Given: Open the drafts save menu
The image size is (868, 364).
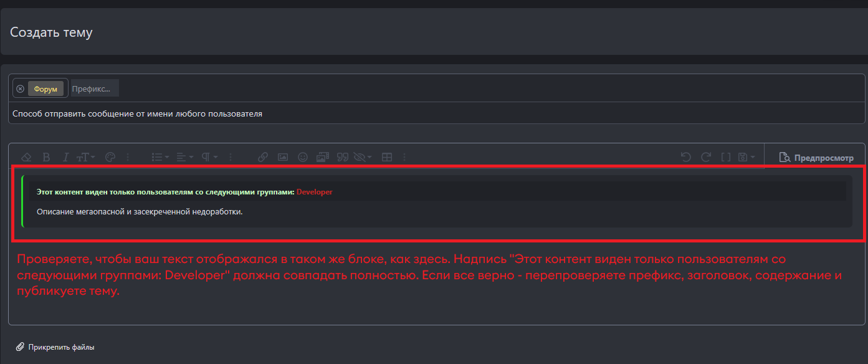Looking at the screenshot, I should [x=745, y=156].
